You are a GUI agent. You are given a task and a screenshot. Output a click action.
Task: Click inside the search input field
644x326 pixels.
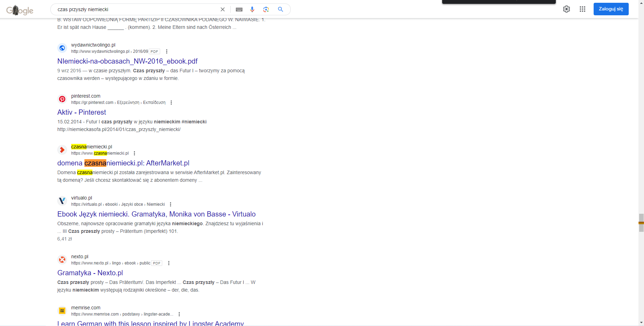[x=139, y=9]
